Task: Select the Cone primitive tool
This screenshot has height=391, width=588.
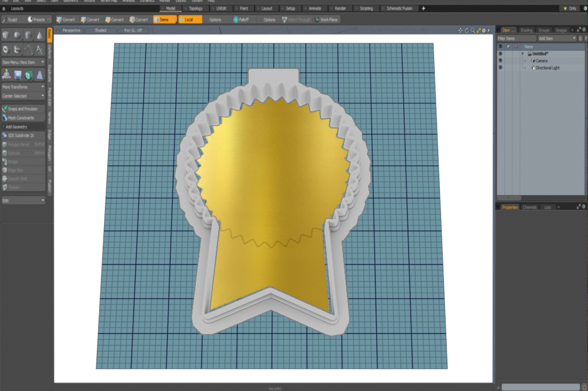Action: [40, 35]
